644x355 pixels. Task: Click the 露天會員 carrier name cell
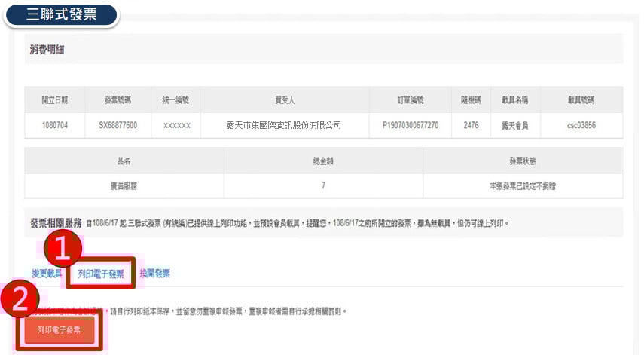click(514, 125)
